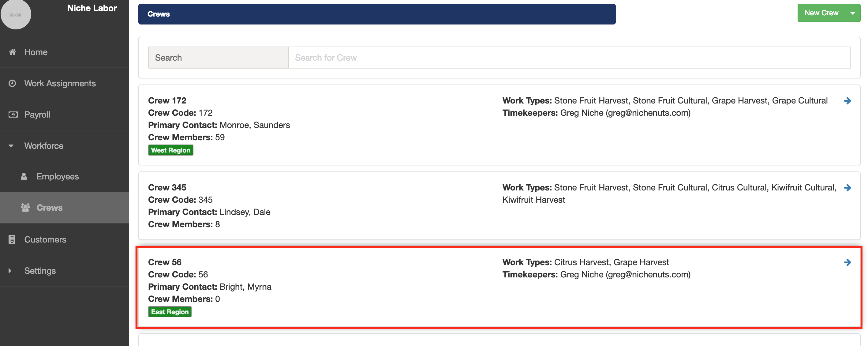Go to Work Assignments page

tap(60, 83)
